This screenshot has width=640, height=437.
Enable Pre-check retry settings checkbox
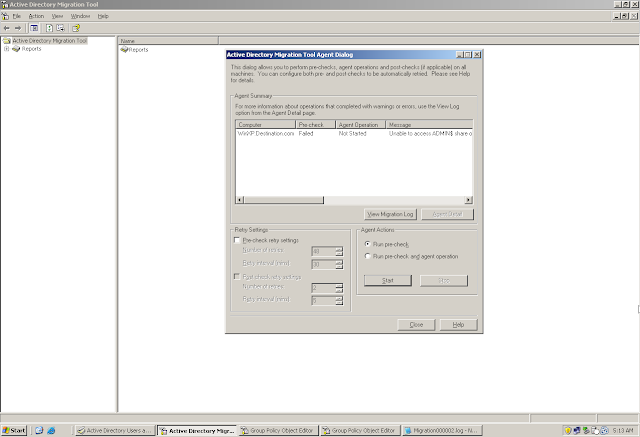[x=237, y=240]
